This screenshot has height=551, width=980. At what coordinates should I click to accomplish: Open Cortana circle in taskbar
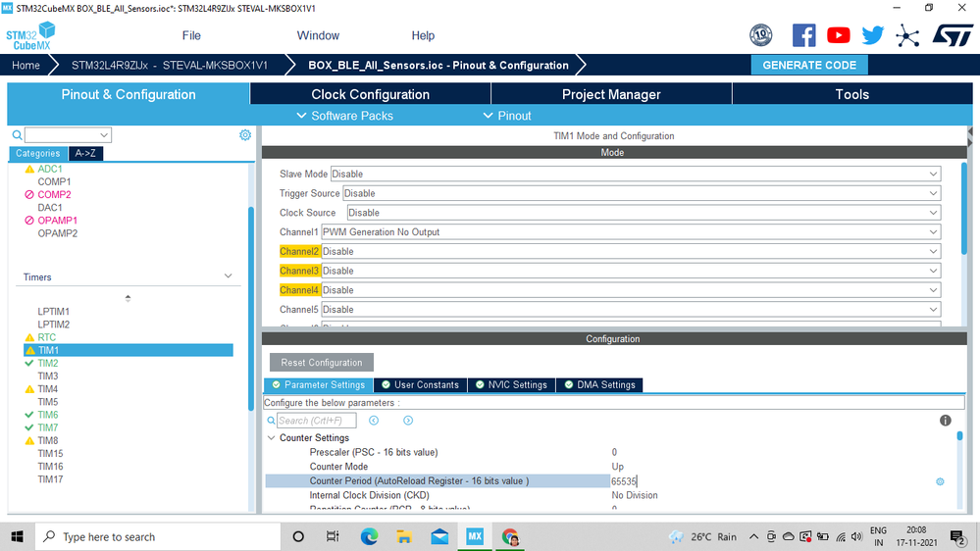coord(298,536)
